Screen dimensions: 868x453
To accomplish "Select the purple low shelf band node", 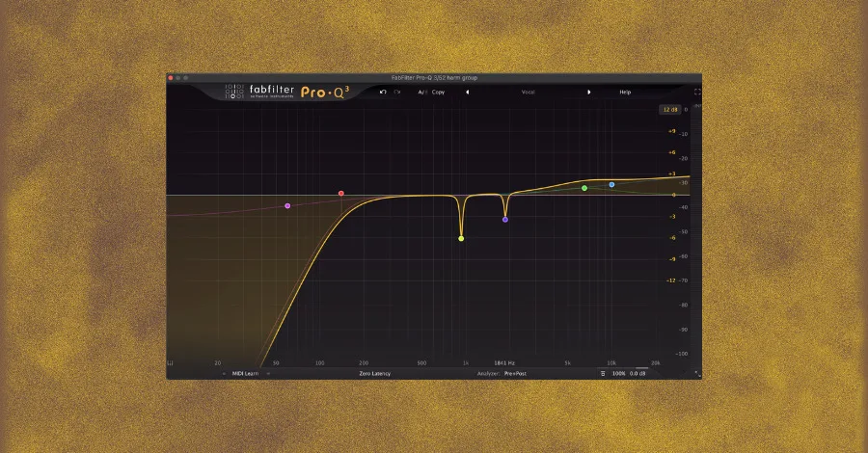I will (287, 205).
